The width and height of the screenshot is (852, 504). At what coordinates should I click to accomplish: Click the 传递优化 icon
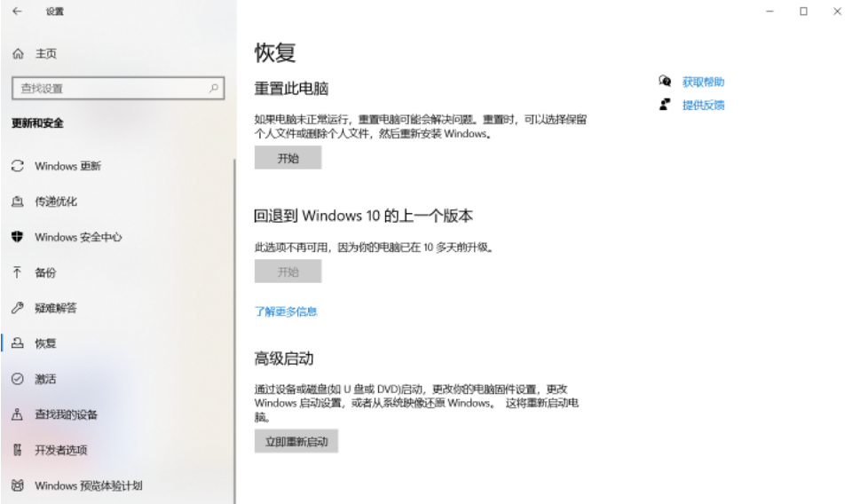click(x=18, y=201)
